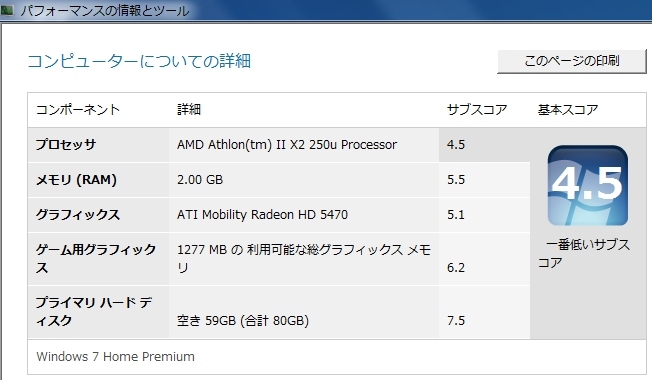Click the 7.5 hard disk subscore

(x=456, y=321)
